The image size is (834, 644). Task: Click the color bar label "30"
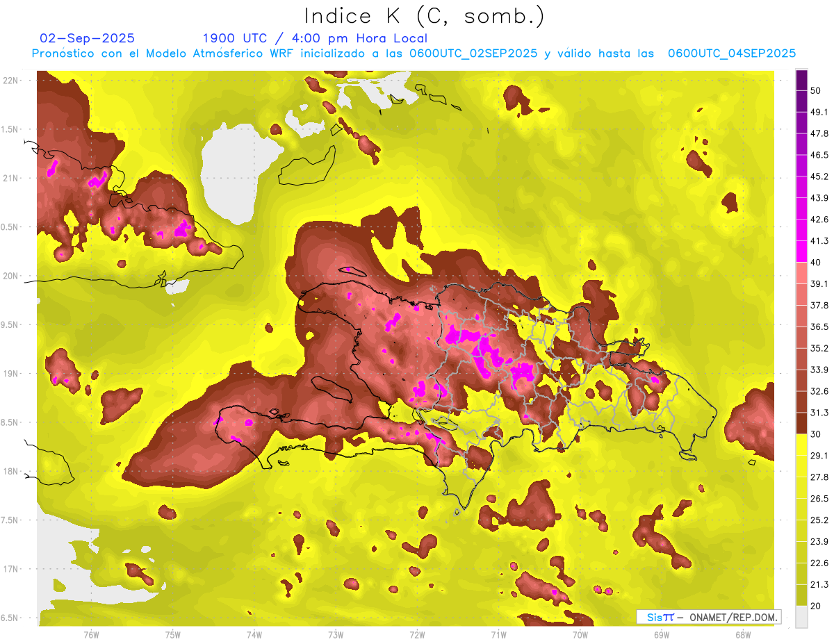[817, 434]
